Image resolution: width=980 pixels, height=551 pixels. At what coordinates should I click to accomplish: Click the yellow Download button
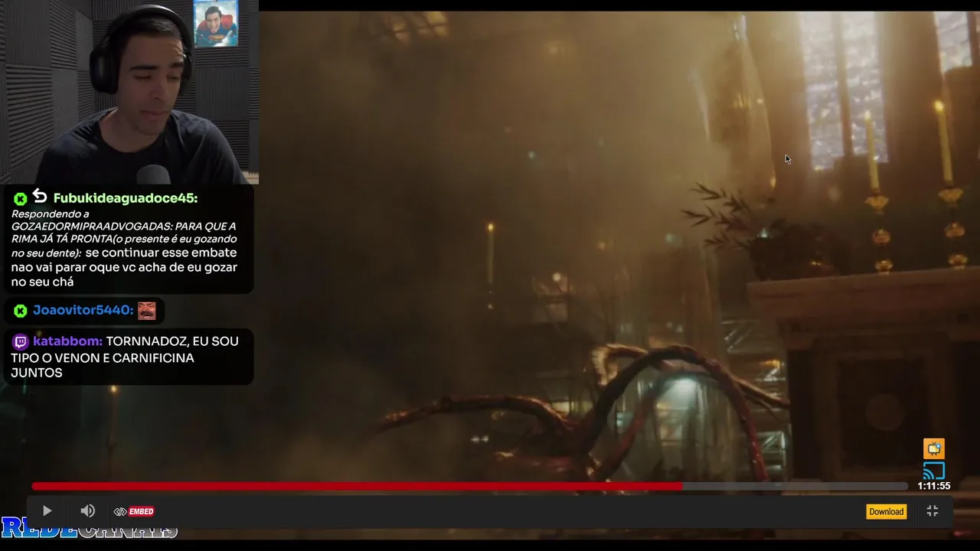click(886, 511)
